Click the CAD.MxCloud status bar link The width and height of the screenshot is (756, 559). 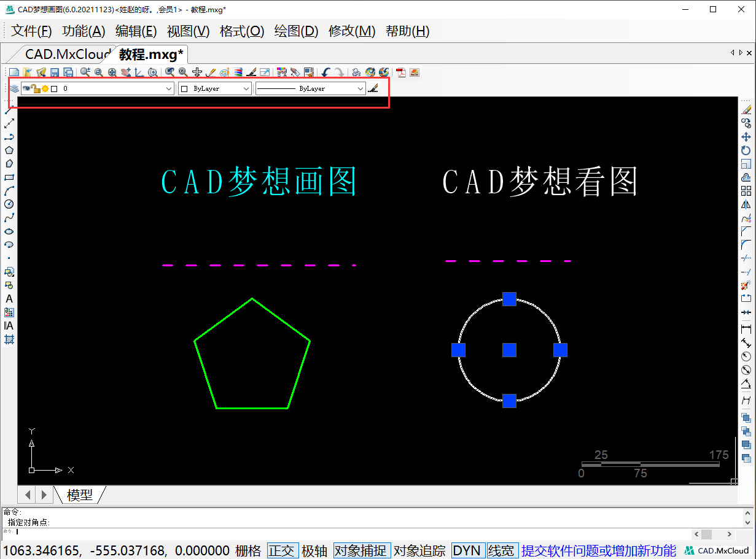[717, 550]
